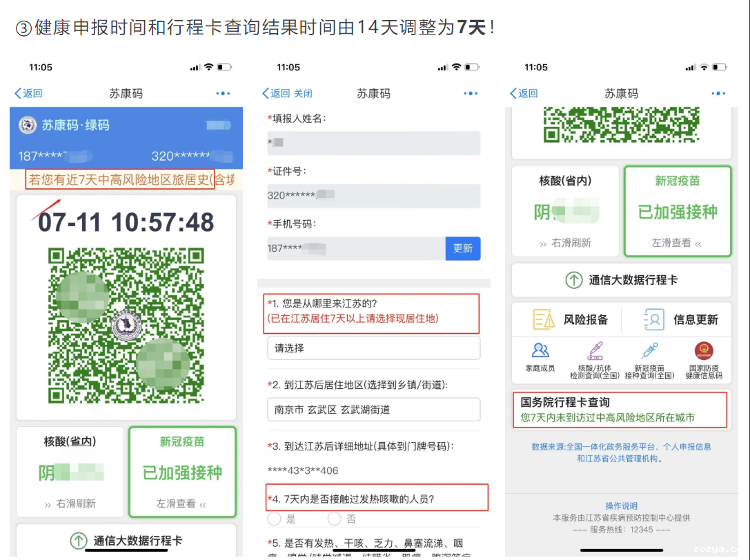Click the blue 更新 button
750x560 pixels.
pyautogui.click(x=462, y=248)
